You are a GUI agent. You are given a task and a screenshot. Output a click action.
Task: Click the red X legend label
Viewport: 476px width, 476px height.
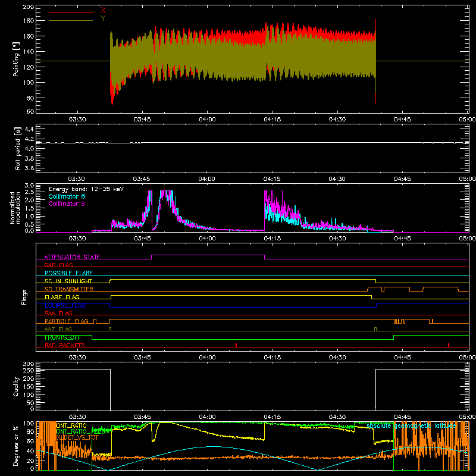pos(103,10)
